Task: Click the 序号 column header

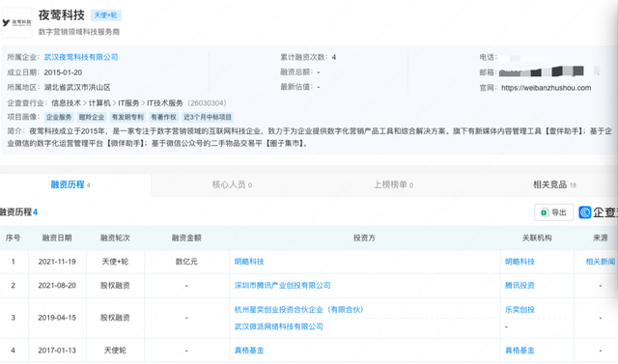Action: tap(13, 238)
